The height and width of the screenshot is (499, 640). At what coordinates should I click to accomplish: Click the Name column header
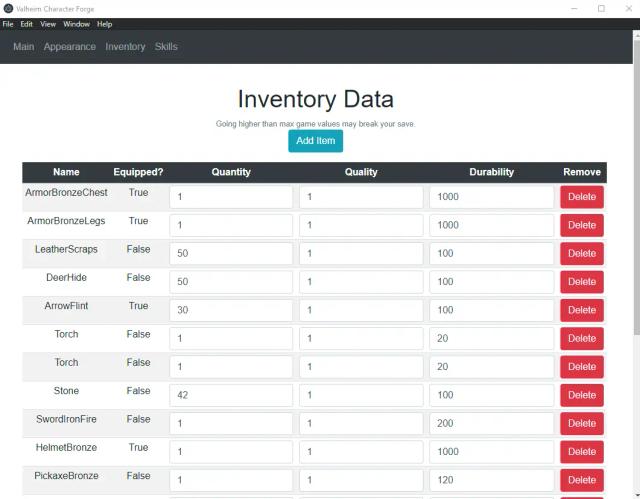(66, 172)
